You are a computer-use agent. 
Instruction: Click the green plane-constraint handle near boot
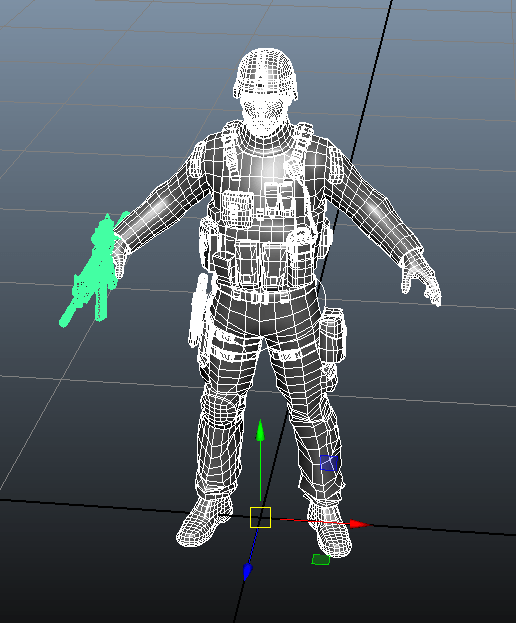pyautogui.click(x=321, y=559)
